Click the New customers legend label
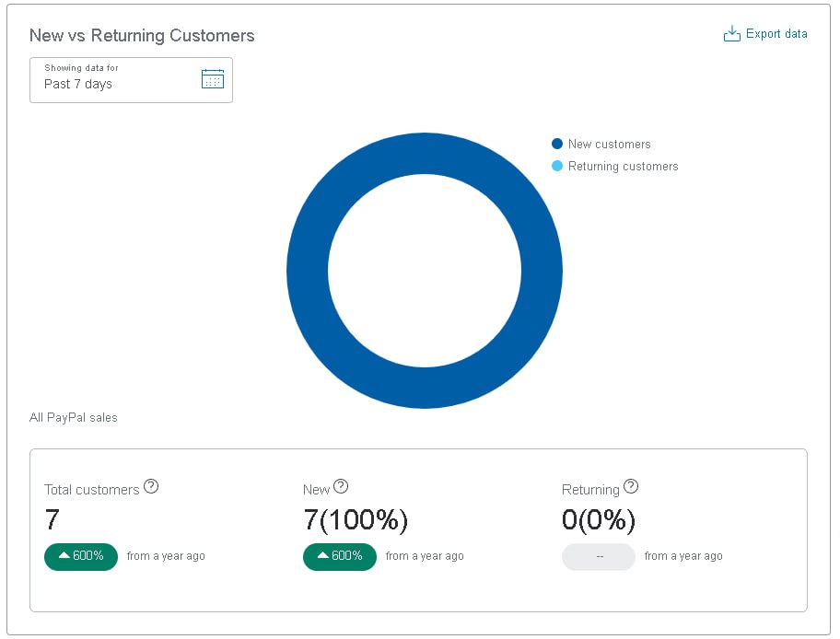840x639 pixels. tap(609, 144)
